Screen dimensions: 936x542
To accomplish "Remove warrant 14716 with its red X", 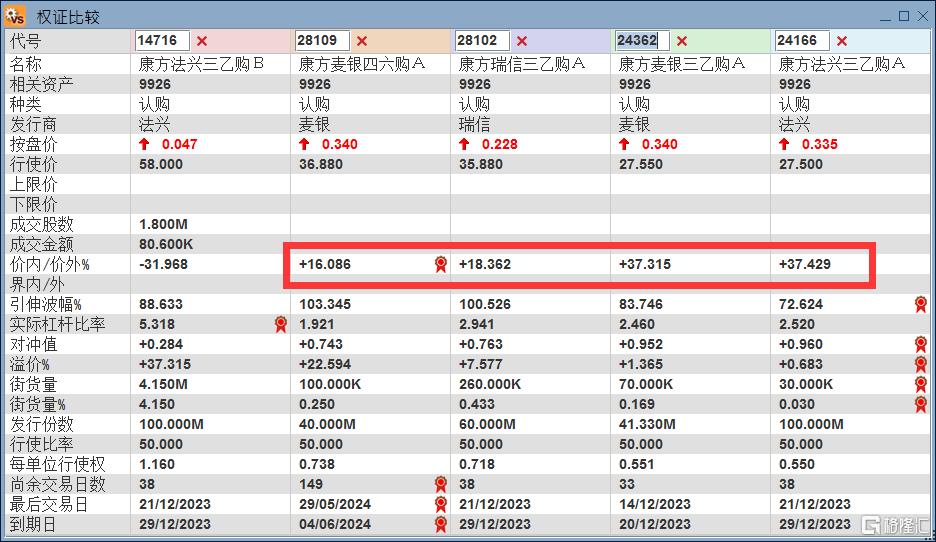I will (x=202, y=41).
